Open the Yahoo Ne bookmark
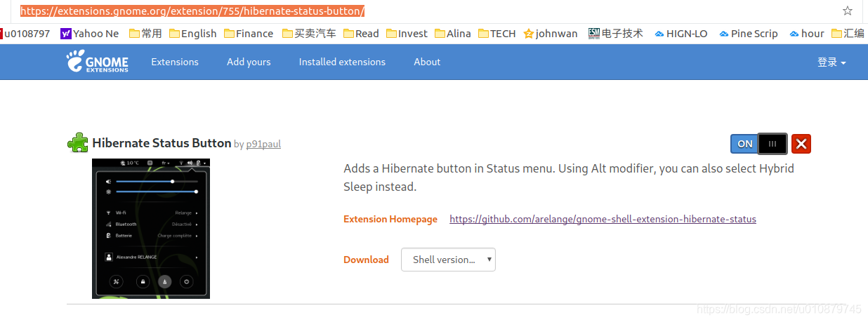 (90, 33)
